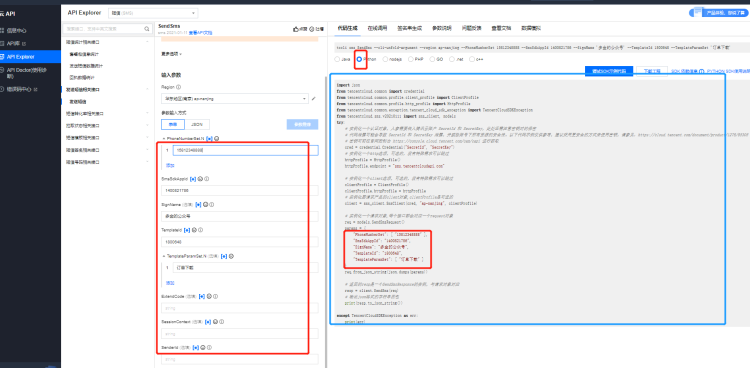Viewport: 750px width, 368px height.
Task: Click the PhoneNumberSet phone number input field
Action: (245, 150)
